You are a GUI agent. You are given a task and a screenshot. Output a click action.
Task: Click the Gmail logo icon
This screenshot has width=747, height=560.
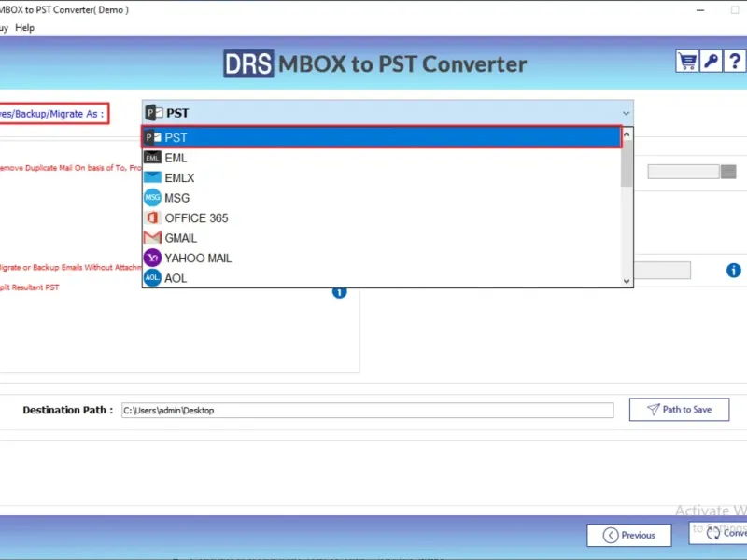click(x=152, y=237)
